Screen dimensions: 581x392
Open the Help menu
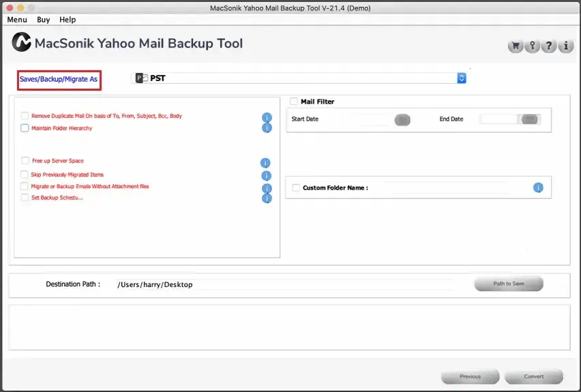tap(68, 20)
